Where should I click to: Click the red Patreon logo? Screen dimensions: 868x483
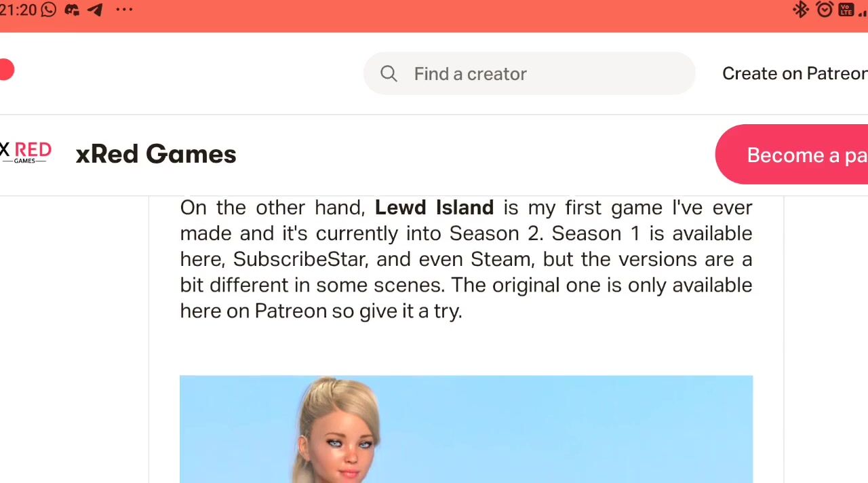tap(5, 70)
